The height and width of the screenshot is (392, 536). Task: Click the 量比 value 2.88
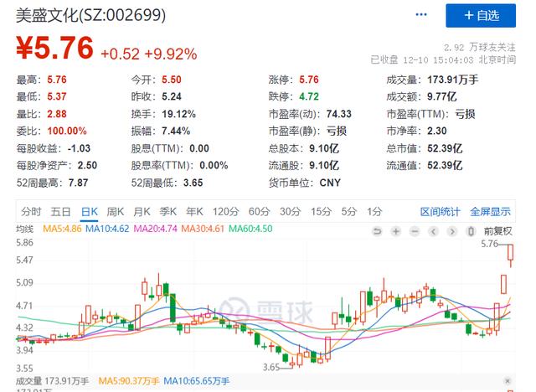57,114
